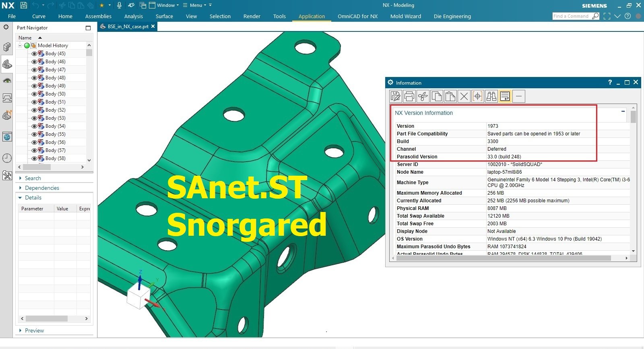This screenshot has height=349, width=644.
Task: Open the Constraint Navigator sidebar icon
Action: pyautogui.click(x=7, y=115)
